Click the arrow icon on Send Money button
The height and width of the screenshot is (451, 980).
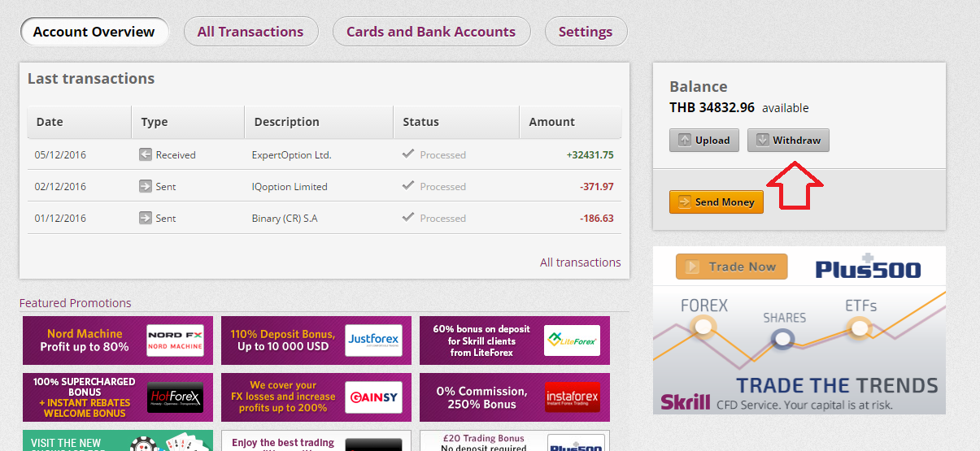click(x=684, y=202)
